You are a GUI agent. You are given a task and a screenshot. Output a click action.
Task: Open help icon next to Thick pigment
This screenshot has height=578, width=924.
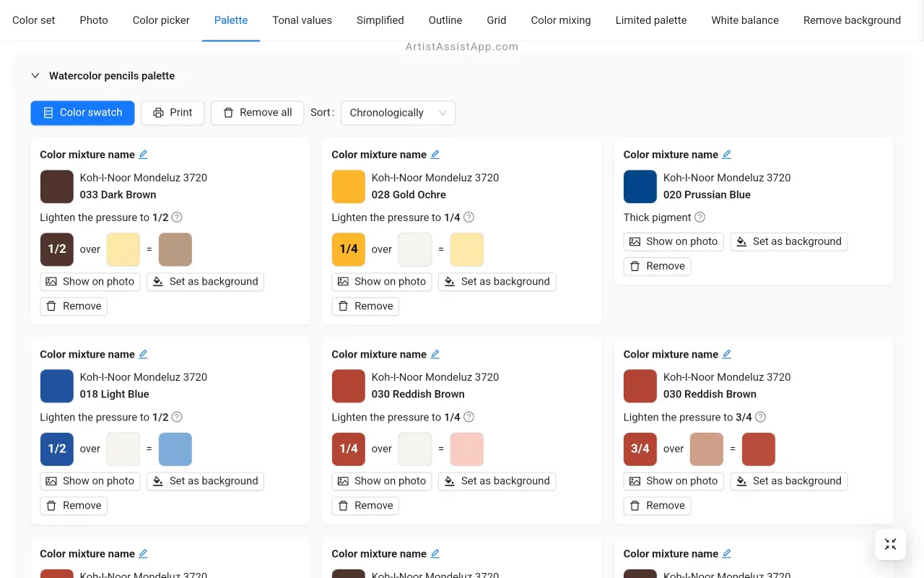coord(699,217)
